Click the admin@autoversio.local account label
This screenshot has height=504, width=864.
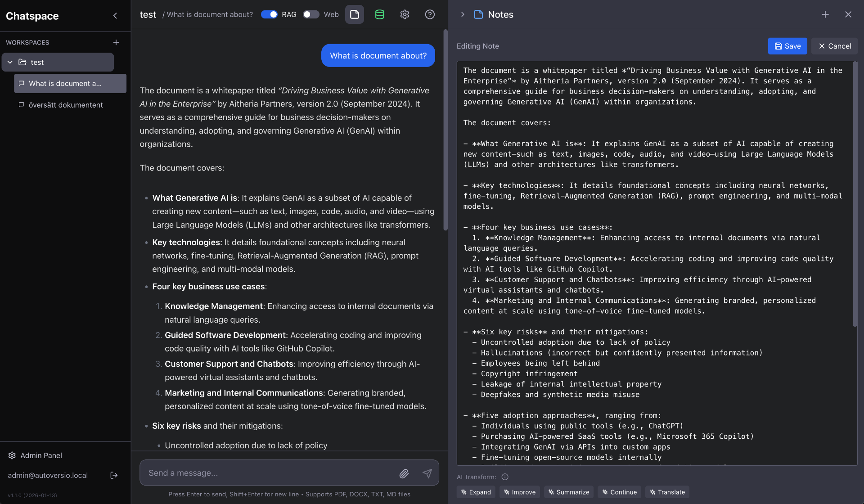(x=48, y=475)
